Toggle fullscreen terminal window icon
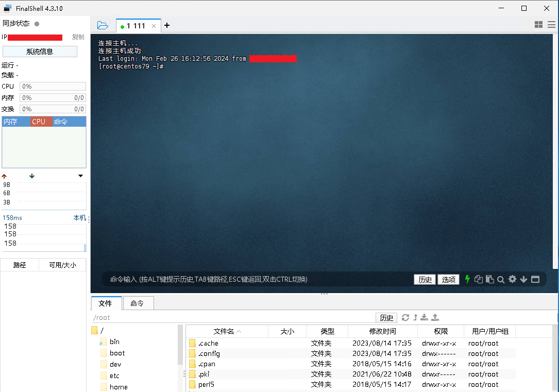 point(535,279)
